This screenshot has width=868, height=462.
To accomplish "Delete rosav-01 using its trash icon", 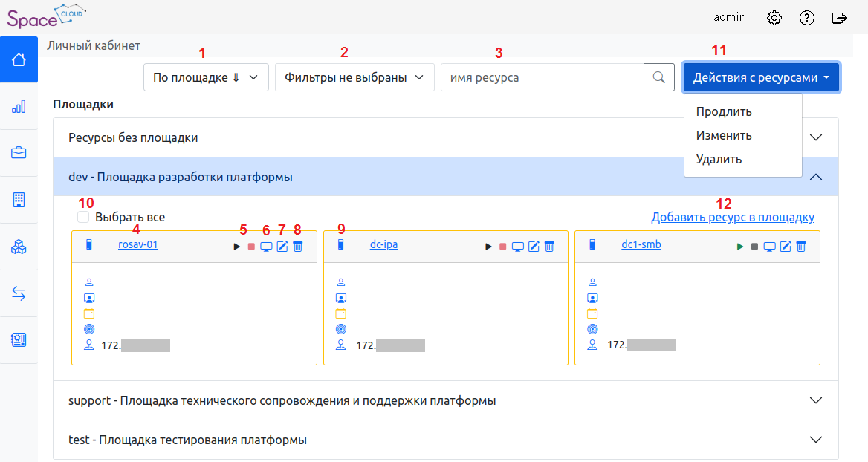I will 297,247.
